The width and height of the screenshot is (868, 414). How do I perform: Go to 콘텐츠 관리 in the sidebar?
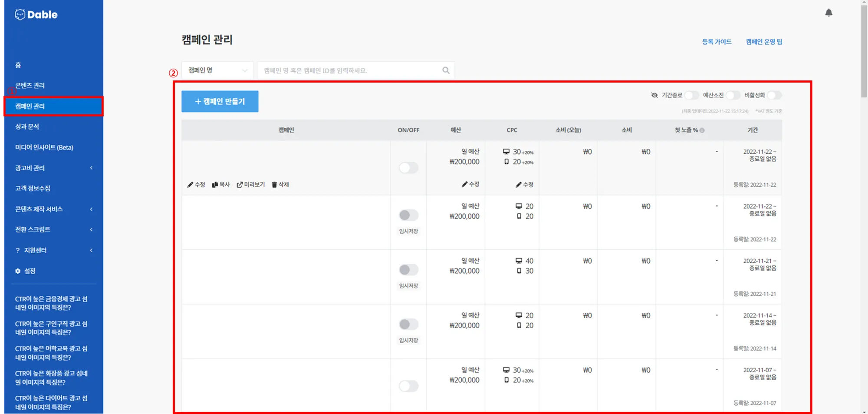click(x=30, y=86)
